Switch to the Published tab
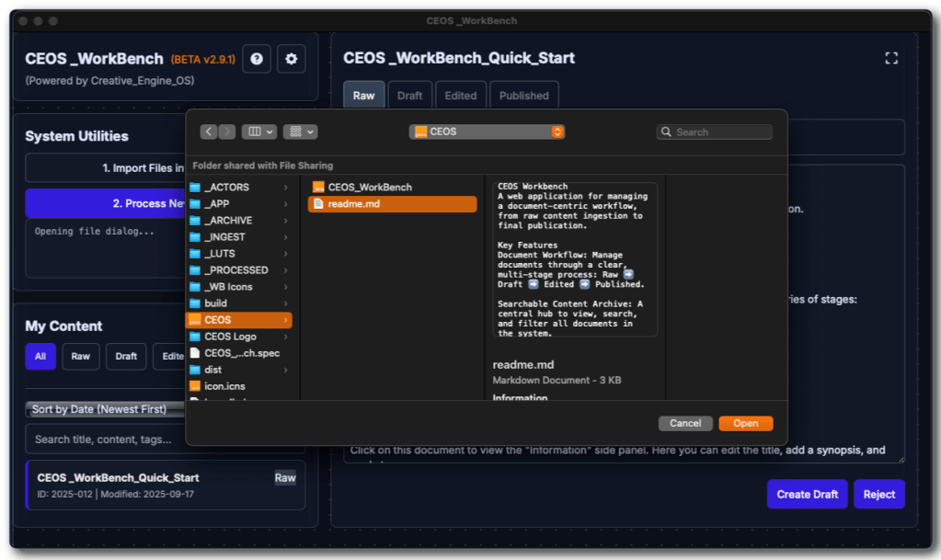This screenshot has height=560, width=941. point(523,96)
